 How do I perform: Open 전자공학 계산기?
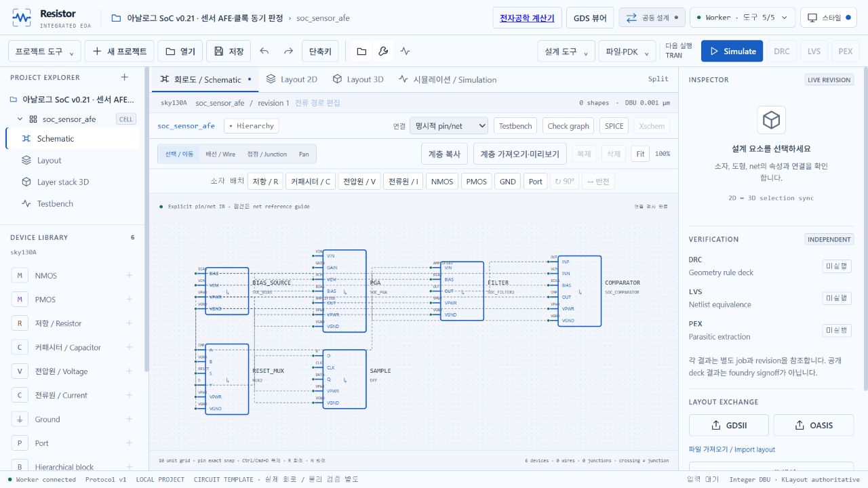(527, 18)
